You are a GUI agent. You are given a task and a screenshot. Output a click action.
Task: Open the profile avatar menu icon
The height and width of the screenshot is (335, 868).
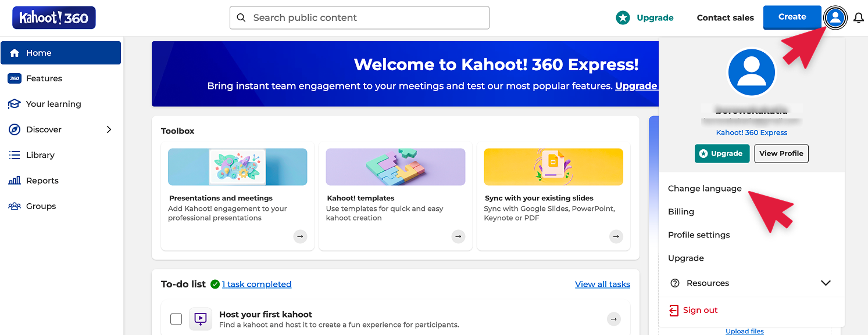(835, 17)
